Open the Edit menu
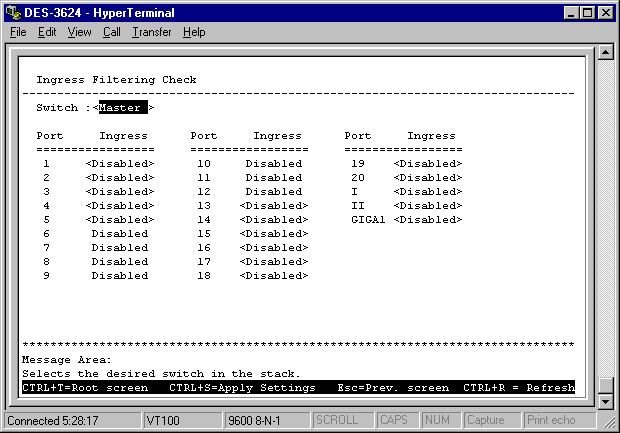 47,32
